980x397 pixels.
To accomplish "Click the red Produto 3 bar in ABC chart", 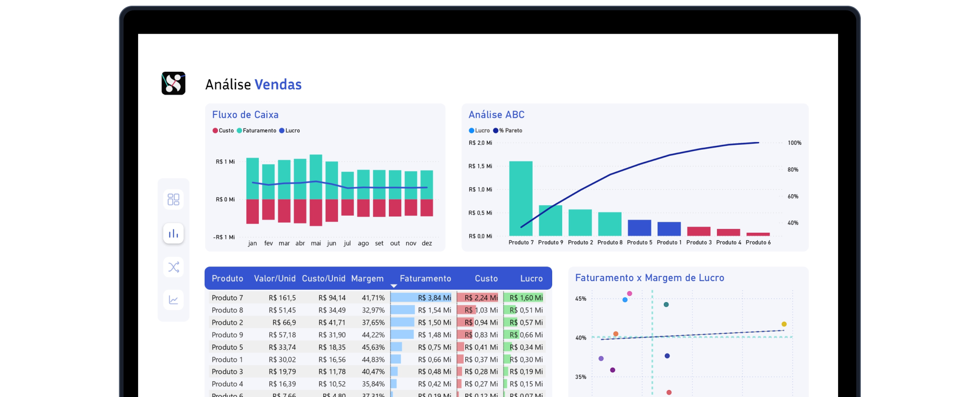I will tap(699, 231).
